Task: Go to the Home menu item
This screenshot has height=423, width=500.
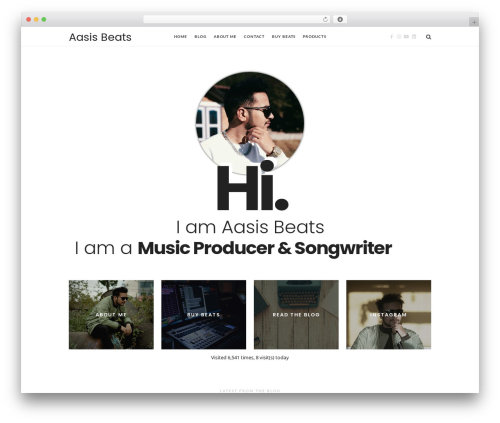Action: point(180,37)
